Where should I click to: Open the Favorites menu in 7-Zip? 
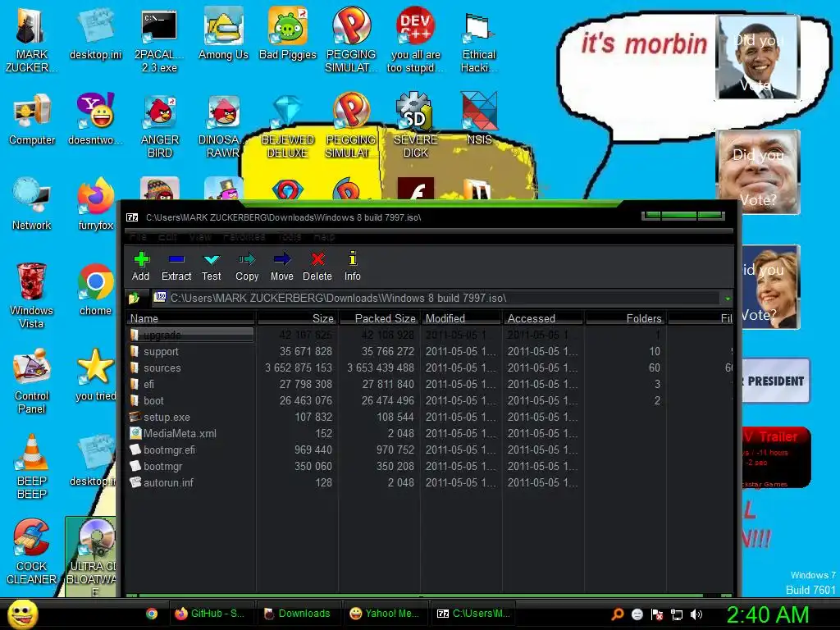click(244, 237)
